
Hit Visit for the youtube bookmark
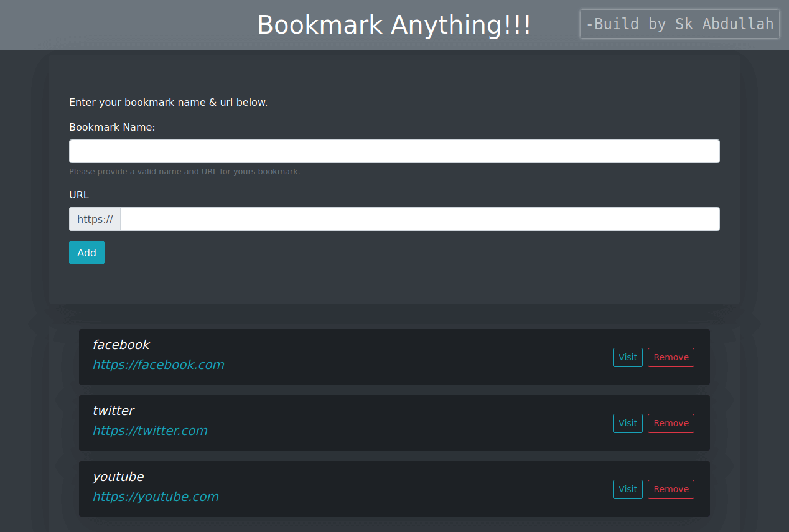pyautogui.click(x=627, y=489)
